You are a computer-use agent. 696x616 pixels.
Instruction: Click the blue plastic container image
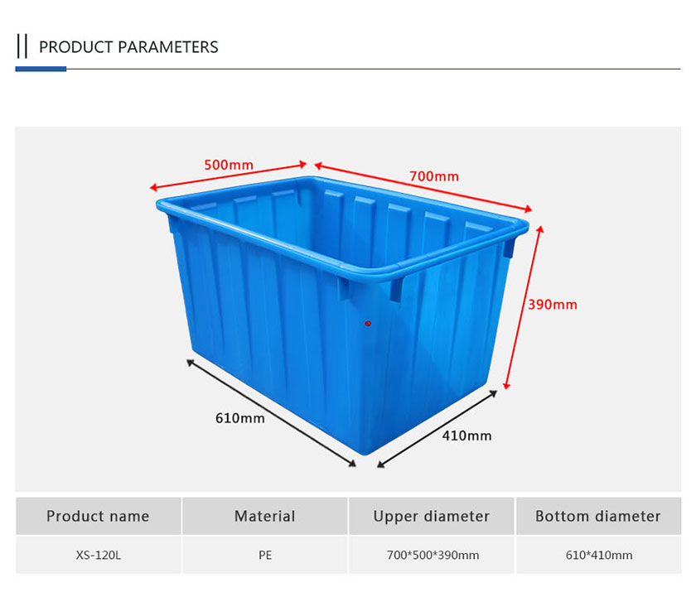coord(342,315)
